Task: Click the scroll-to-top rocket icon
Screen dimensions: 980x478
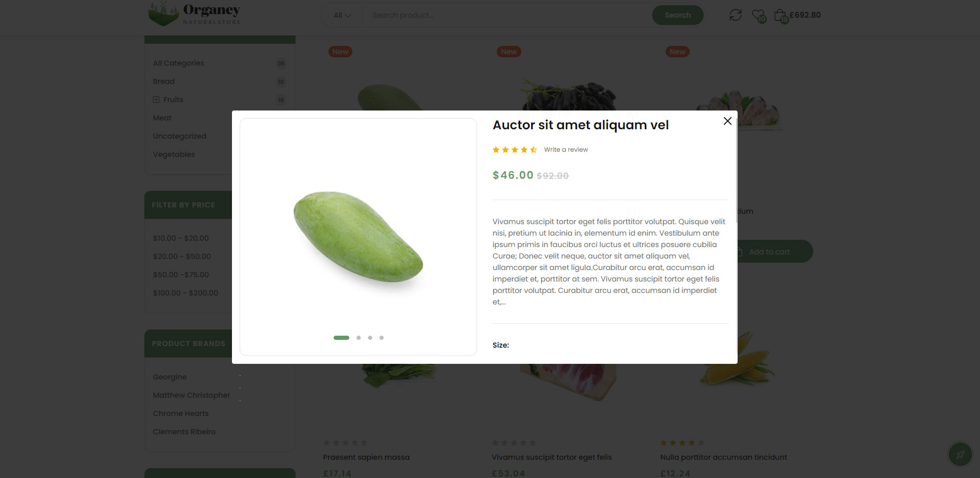Action: (x=960, y=455)
